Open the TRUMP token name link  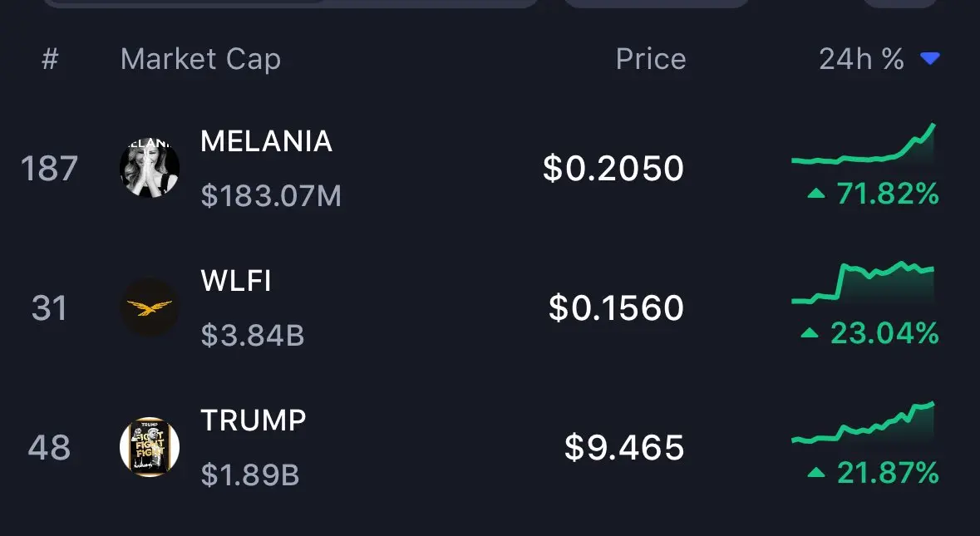tap(254, 420)
